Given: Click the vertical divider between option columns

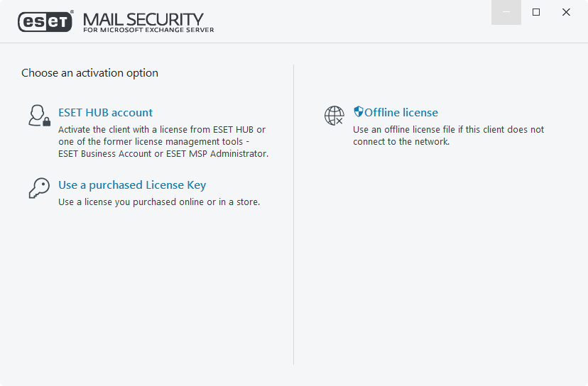Looking at the screenshot, I should [294, 213].
